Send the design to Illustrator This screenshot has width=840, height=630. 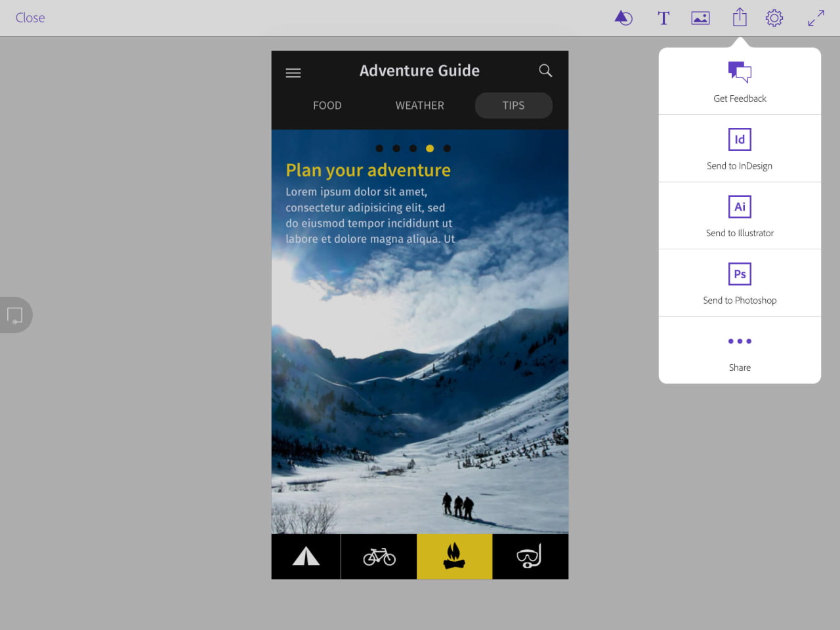coord(740,215)
